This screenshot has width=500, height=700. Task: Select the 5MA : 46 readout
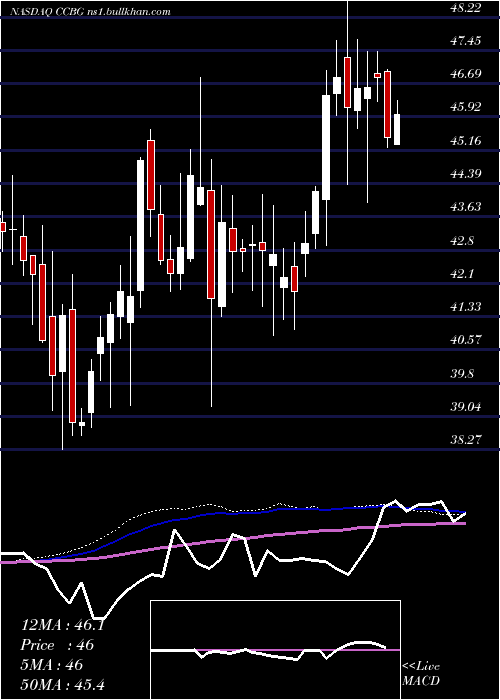pyautogui.click(x=52, y=665)
